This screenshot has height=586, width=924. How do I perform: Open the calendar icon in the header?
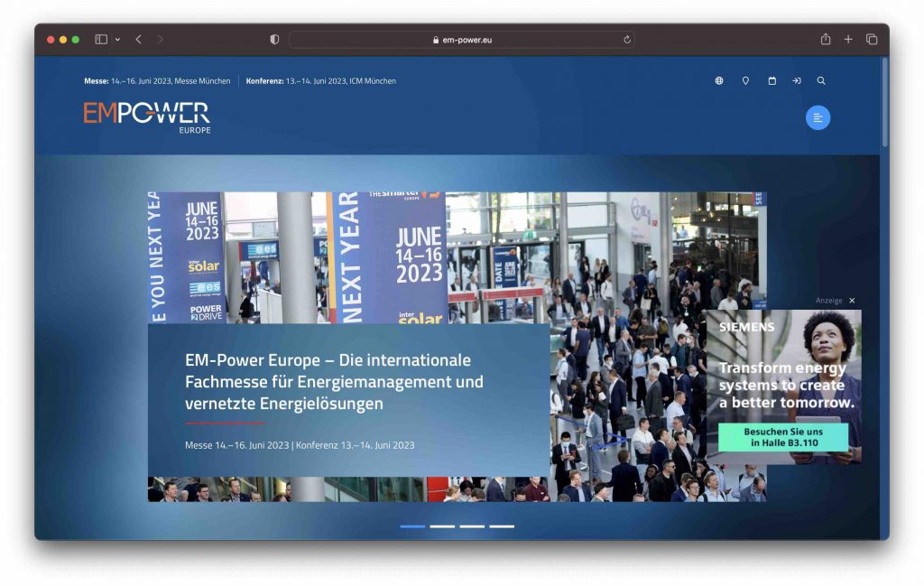click(772, 80)
